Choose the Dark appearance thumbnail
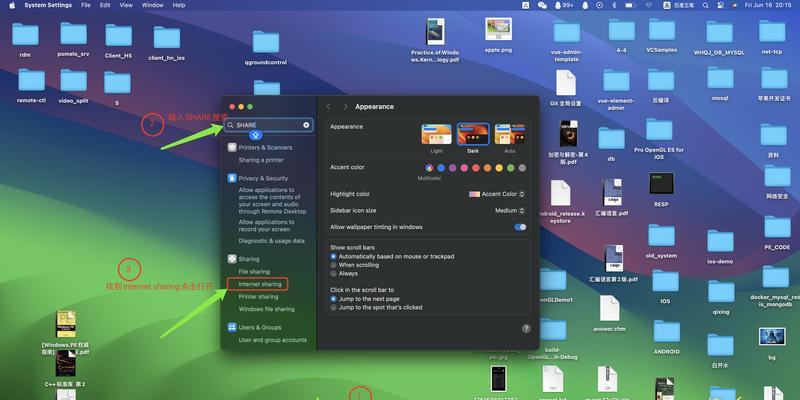Image resolution: width=800 pixels, height=400 pixels. click(473, 134)
